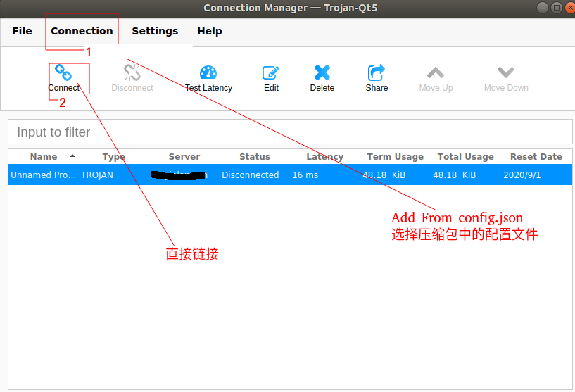
Task: Sort the list by Name column header
Action: coord(44,157)
